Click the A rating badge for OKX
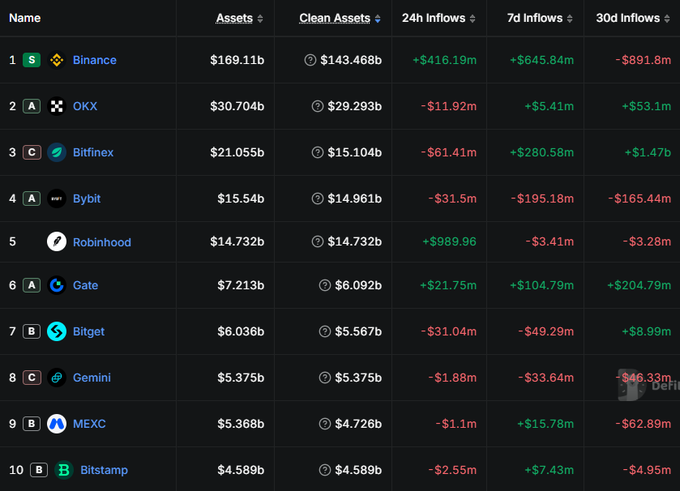 [x=32, y=106]
